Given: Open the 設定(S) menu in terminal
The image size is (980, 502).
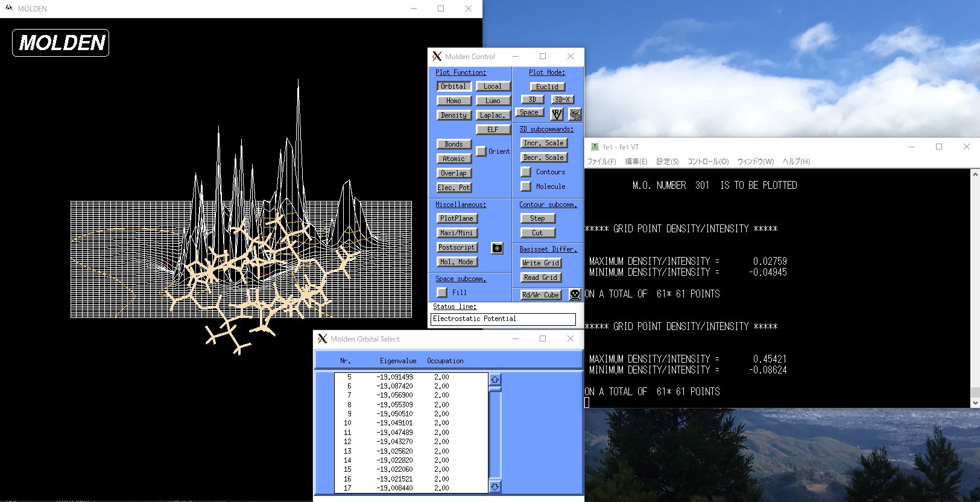Looking at the screenshot, I should point(668,162).
